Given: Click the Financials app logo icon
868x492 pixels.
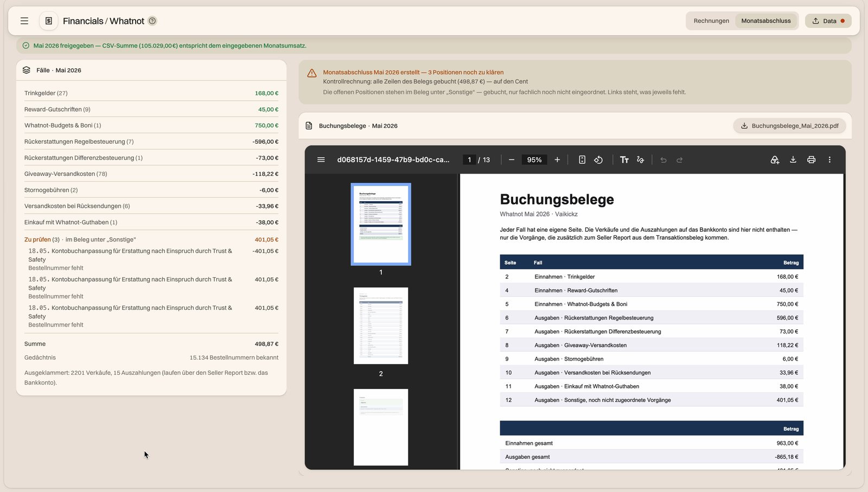Looking at the screenshot, I should point(49,21).
